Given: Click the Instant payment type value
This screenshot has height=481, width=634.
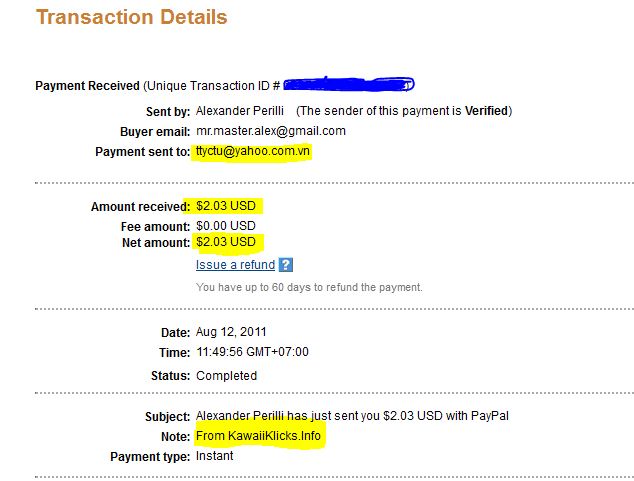Looking at the screenshot, I should point(214,456).
